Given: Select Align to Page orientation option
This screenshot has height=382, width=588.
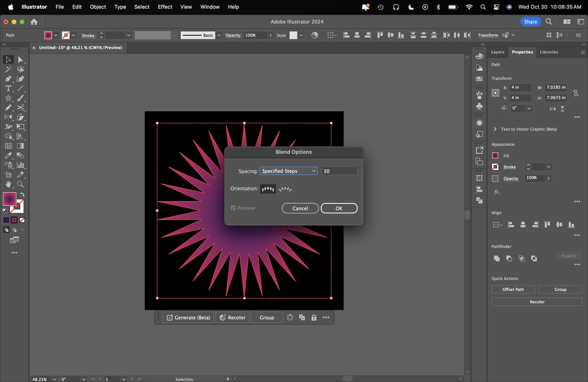Looking at the screenshot, I should click(x=268, y=189).
